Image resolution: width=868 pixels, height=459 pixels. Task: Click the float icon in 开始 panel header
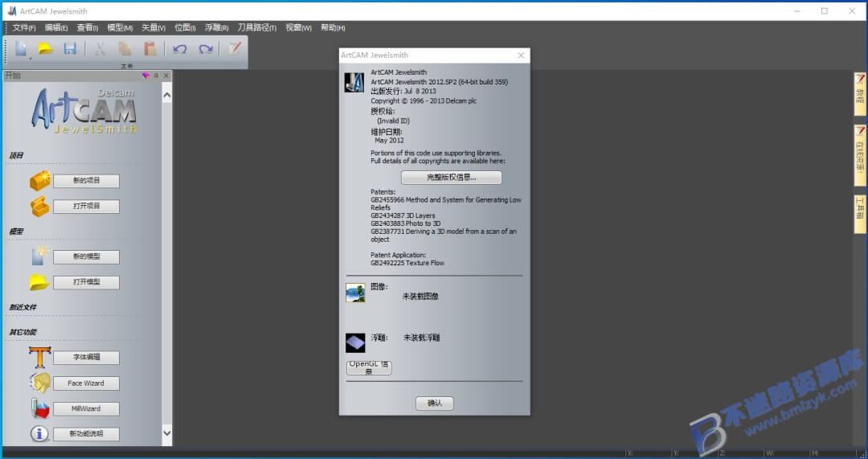(x=156, y=76)
